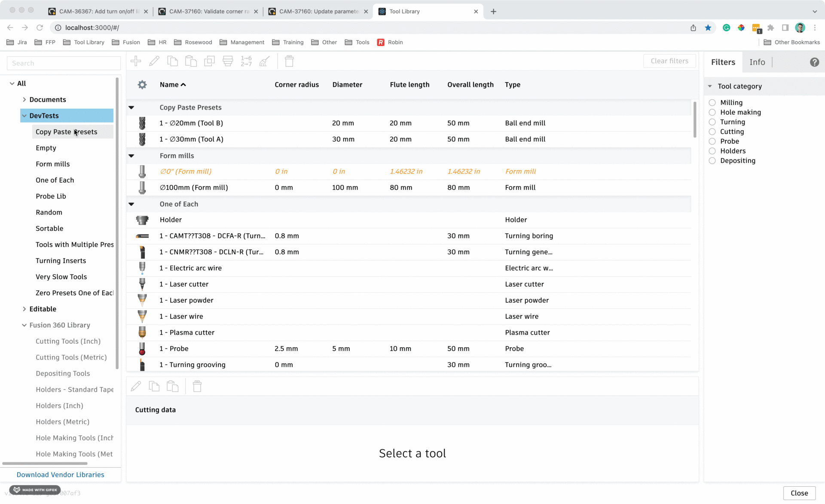The width and height of the screenshot is (825, 504).
Task: Click the add new tool plus icon
Action: [136, 61]
